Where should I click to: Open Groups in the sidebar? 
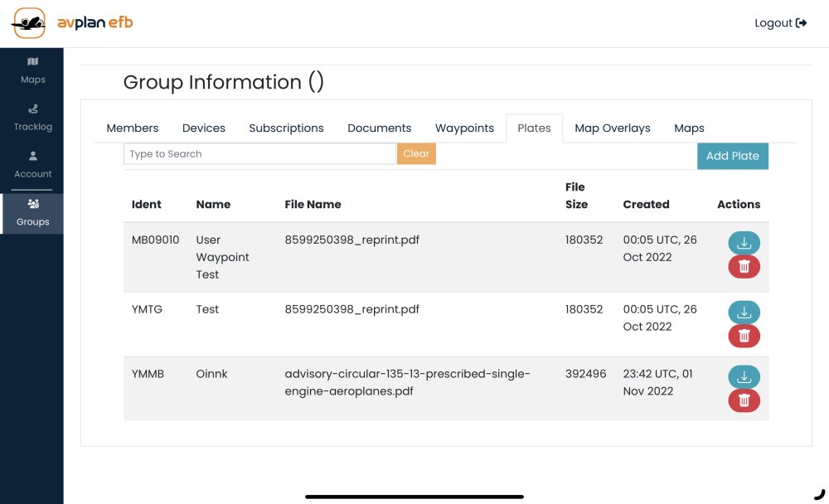click(x=32, y=212)
